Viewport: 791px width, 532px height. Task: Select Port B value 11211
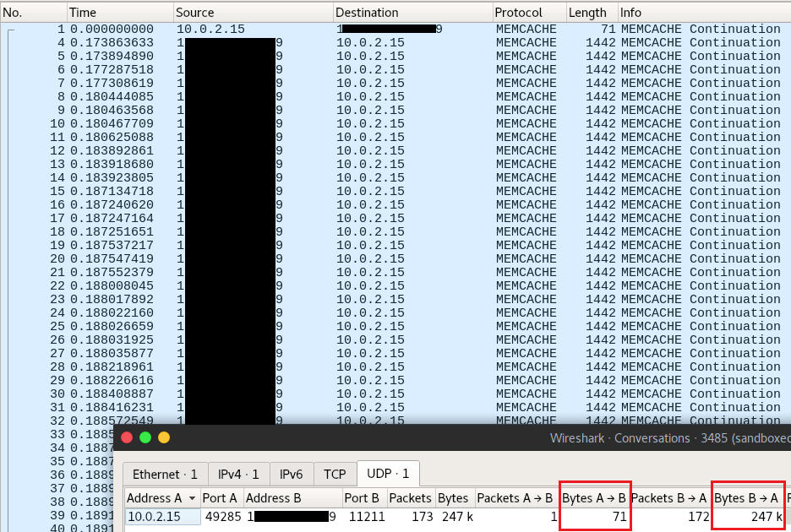[x=367, y=517]
